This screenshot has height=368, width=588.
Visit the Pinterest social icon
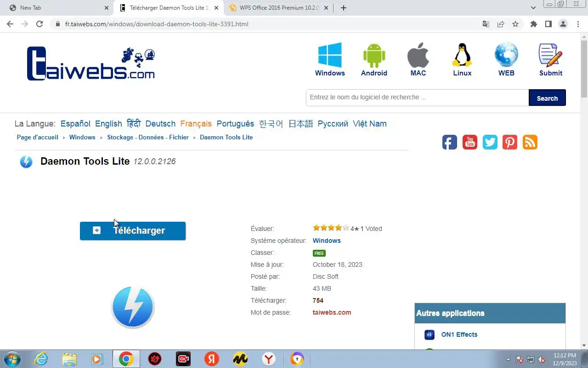510,142
